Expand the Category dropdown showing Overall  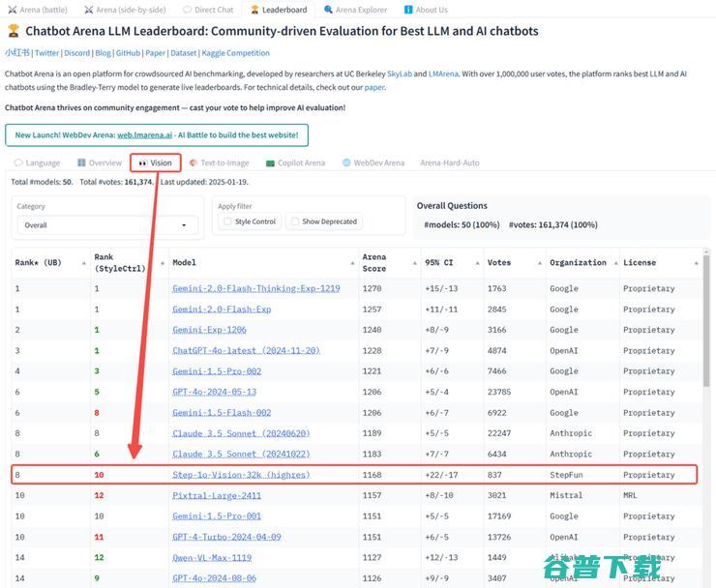pos(107,225)
